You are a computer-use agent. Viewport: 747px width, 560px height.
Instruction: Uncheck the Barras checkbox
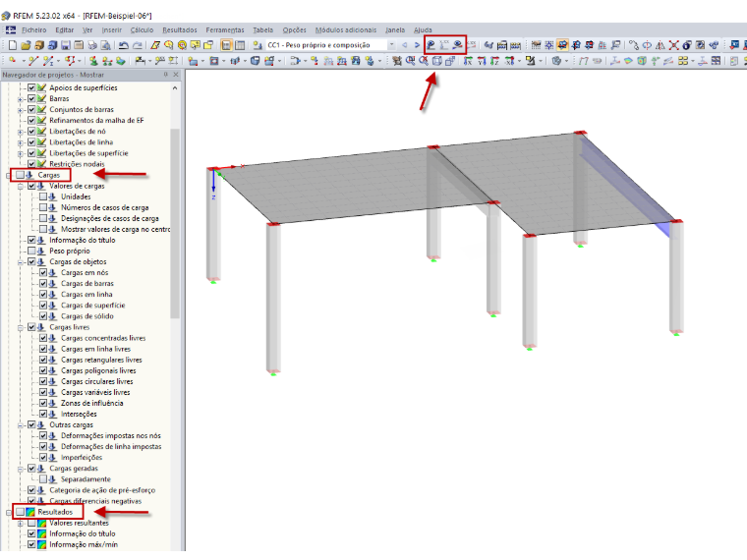[x=31, y=98]
